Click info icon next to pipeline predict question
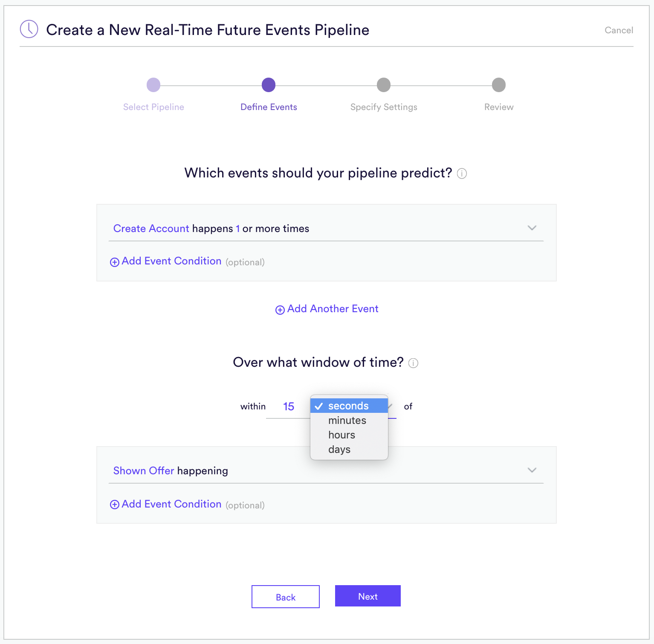The width and height of the screenshot is (654, 644). [x=462, y=174]
